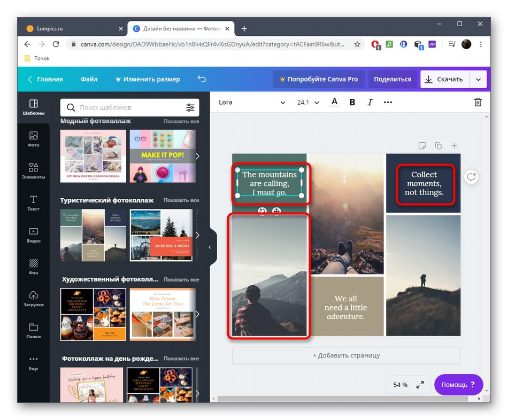Open the Видео sidebar panel
This screenshot has height=420, width=508.
pos(33,235)
